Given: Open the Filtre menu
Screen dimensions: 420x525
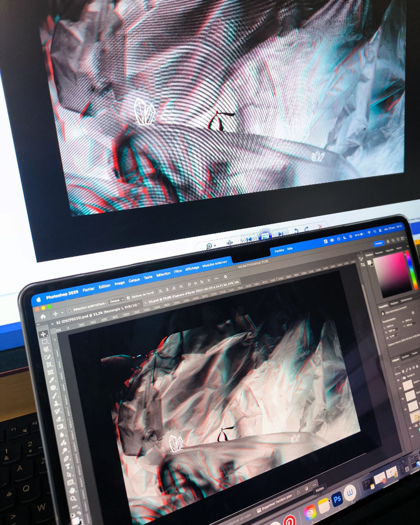Looking at the screenshot, I should 178,271.
